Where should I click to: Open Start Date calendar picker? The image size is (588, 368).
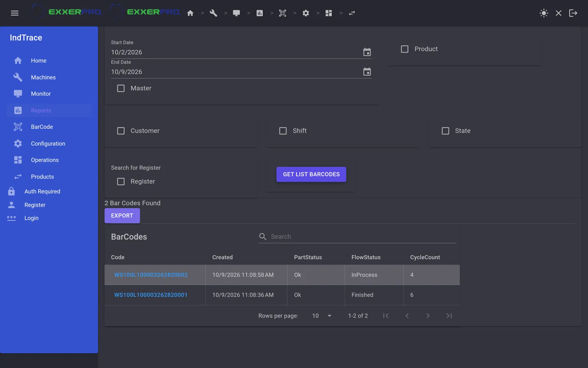[x=367, y=52]
